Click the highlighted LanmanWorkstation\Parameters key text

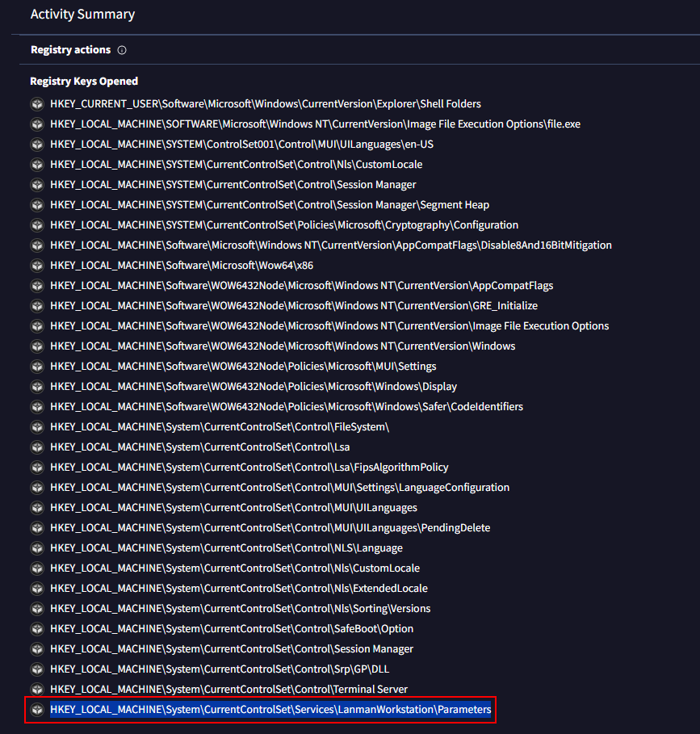[x=270, y=710]
